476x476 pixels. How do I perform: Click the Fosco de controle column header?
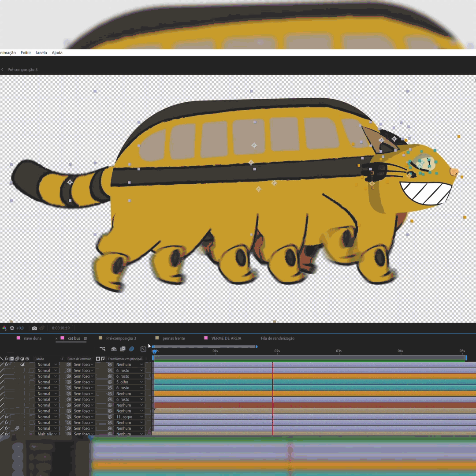pos(79,359)
